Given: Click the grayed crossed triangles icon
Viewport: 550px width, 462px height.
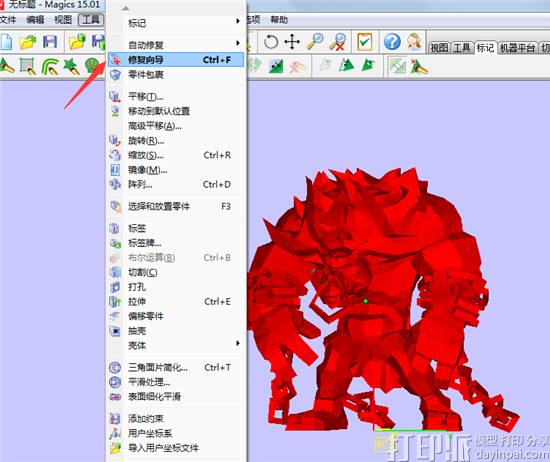Looking at the screenshot, I should 398,66.
